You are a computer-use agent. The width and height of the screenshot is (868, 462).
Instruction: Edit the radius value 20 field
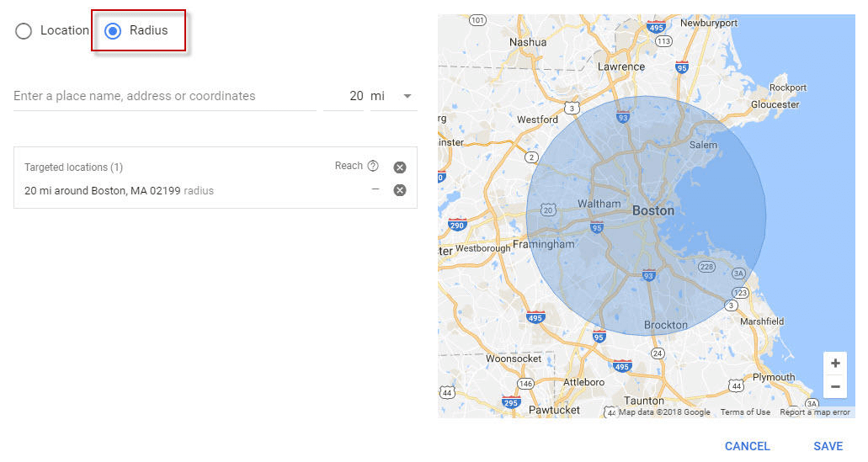[343, 96]
